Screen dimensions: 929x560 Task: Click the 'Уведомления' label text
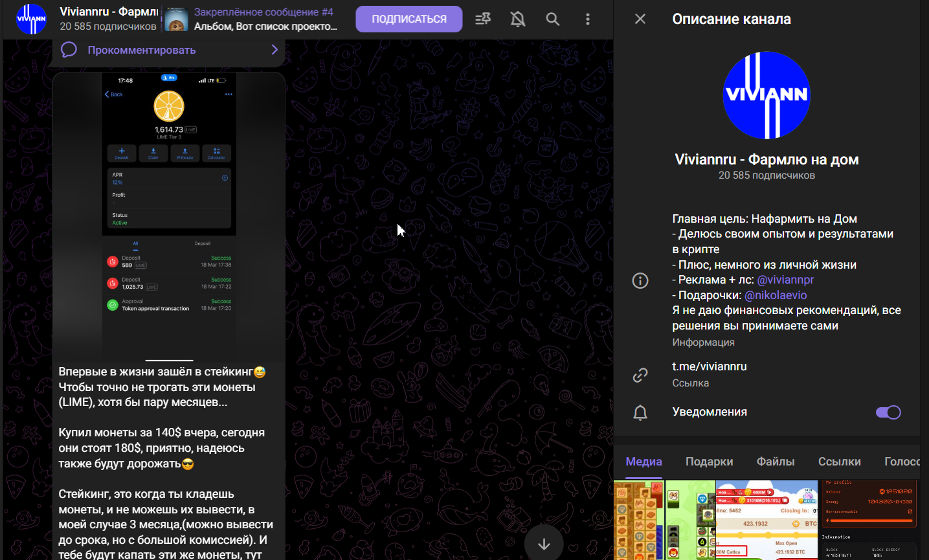(x=710, y=412)
